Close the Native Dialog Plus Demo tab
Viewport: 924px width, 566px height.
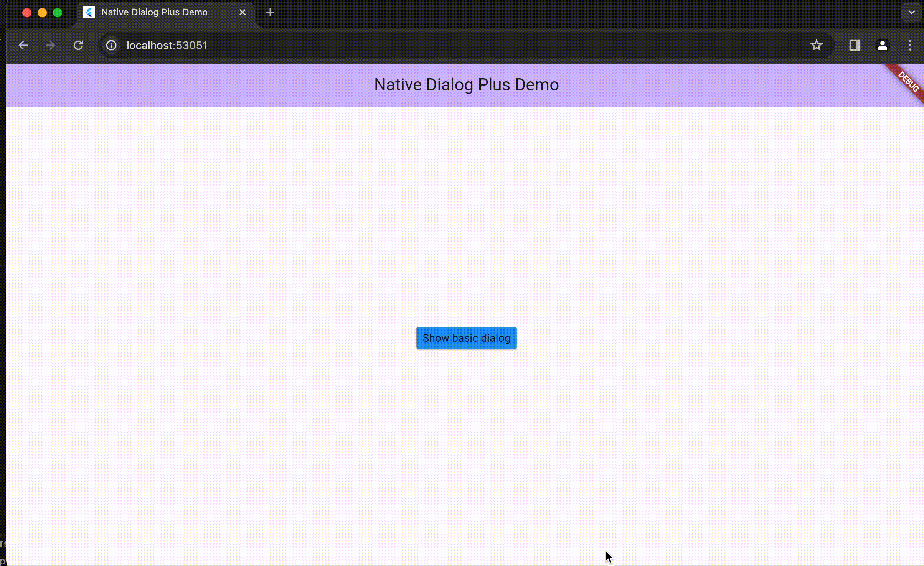point(242,12)
